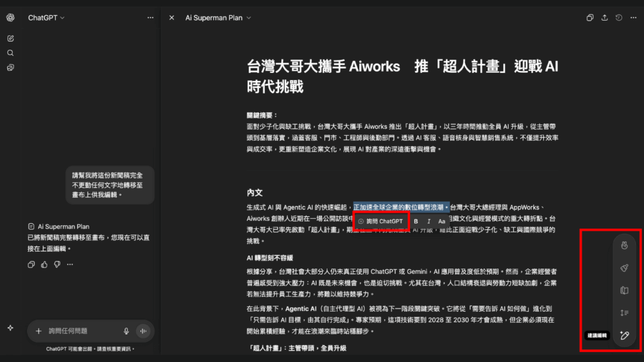Select the suggest edits pencil icon

(x=625, y=335)
